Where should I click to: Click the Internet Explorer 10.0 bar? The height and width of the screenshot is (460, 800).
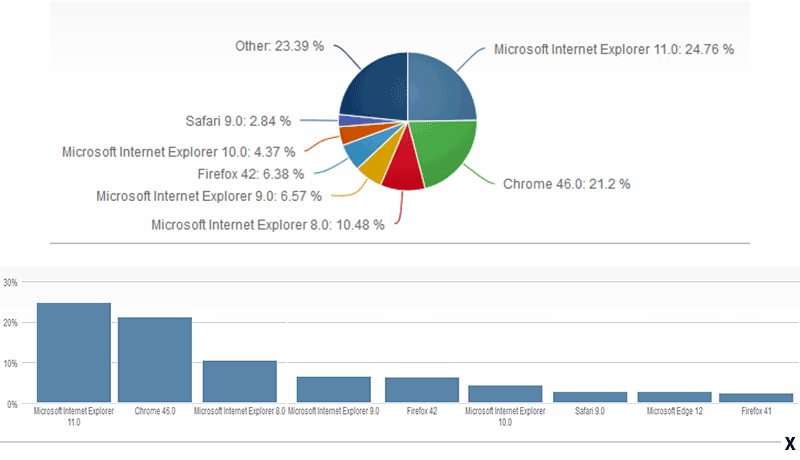click(x=505, y=394)
